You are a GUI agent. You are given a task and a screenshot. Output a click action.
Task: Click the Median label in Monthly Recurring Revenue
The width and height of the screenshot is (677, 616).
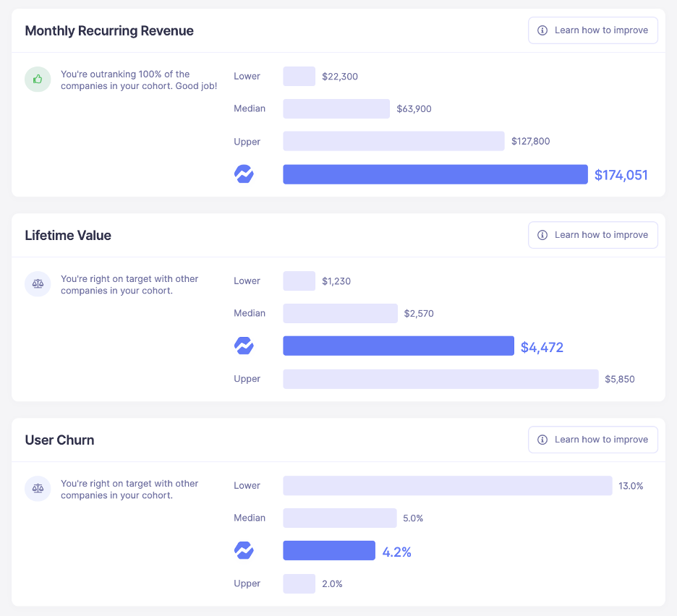point(250,108)
